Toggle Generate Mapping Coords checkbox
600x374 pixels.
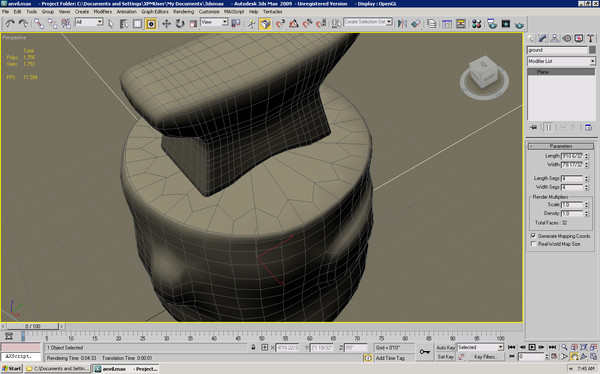pos(533,236)
